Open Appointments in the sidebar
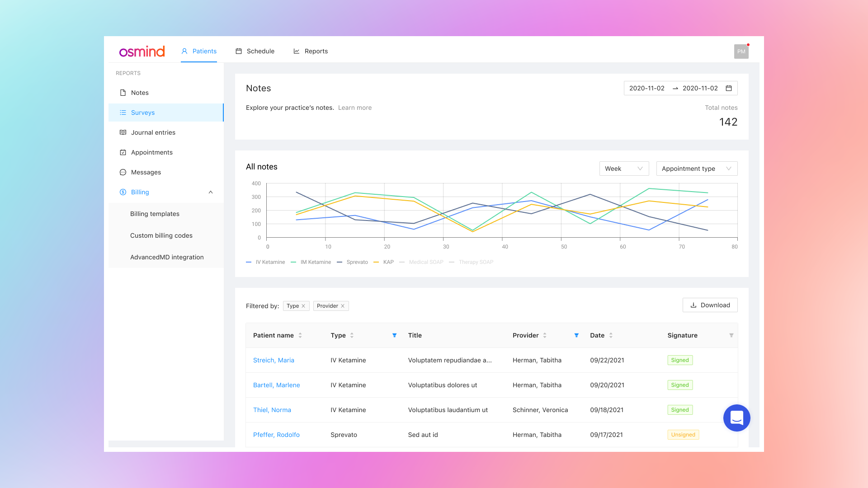 pos(166,152)
